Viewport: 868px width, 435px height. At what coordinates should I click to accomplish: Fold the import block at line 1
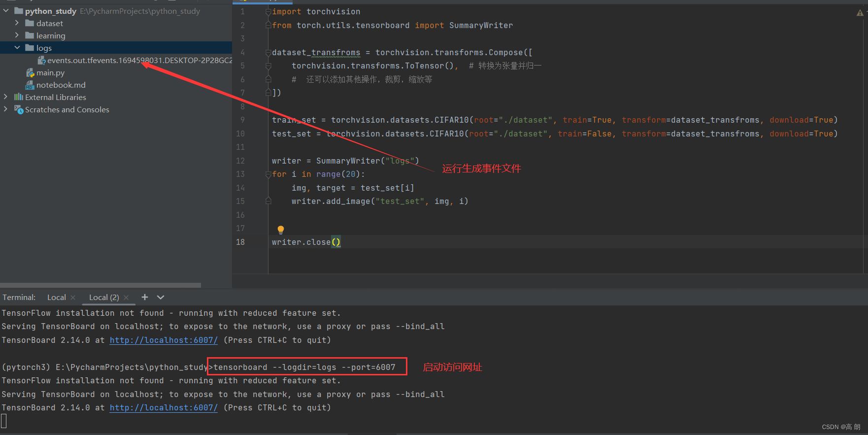pos(268,11)
